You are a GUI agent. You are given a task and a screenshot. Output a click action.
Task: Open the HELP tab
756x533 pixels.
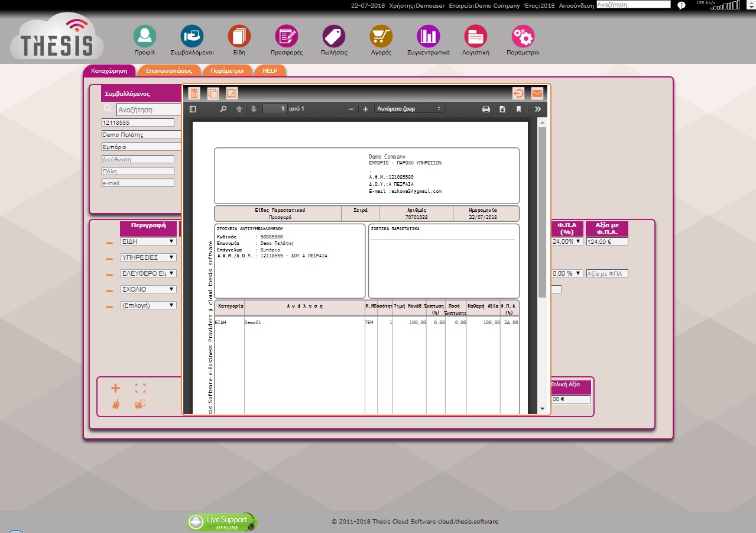270,70
